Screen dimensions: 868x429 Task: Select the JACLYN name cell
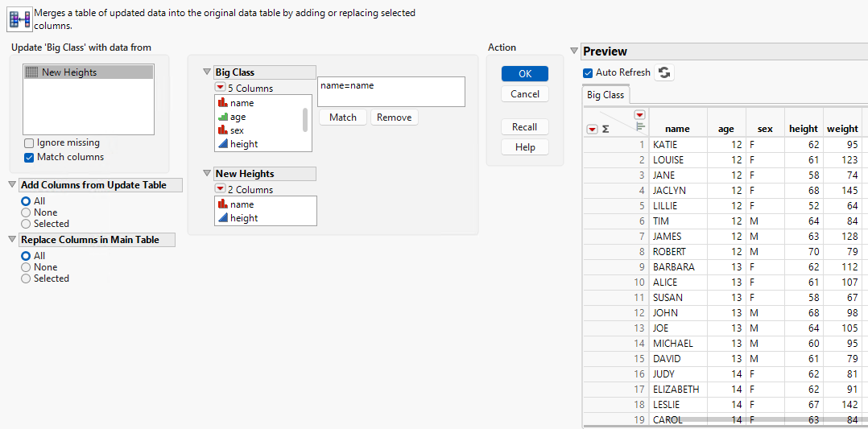(x=678, y=191)
